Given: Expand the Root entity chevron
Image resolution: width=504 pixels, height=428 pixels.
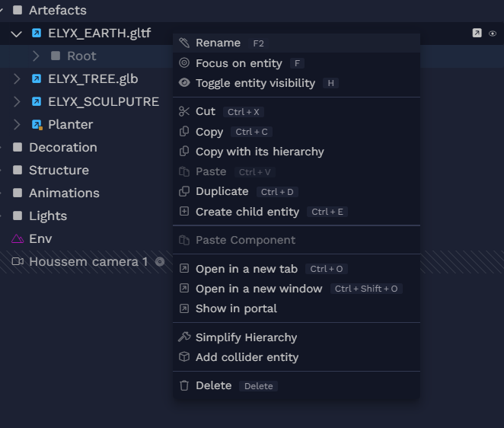Looking at the screenshot, I should coord(36,56).
